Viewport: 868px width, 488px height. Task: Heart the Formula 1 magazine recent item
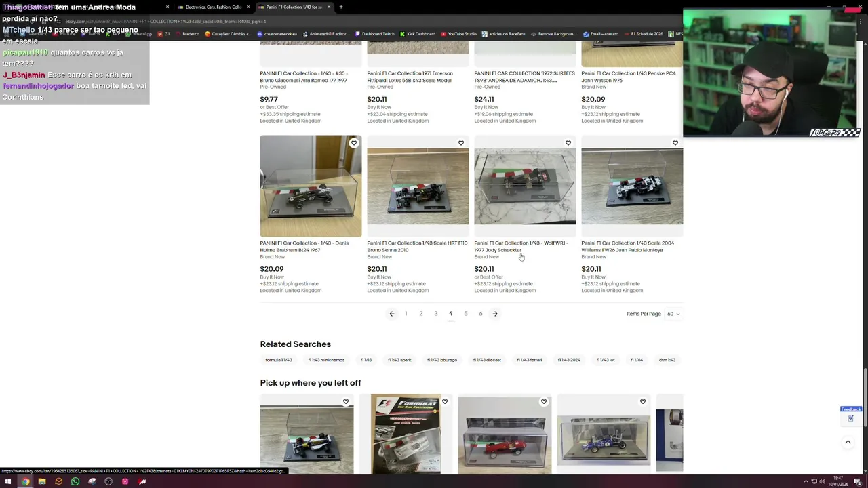(445, 402)
